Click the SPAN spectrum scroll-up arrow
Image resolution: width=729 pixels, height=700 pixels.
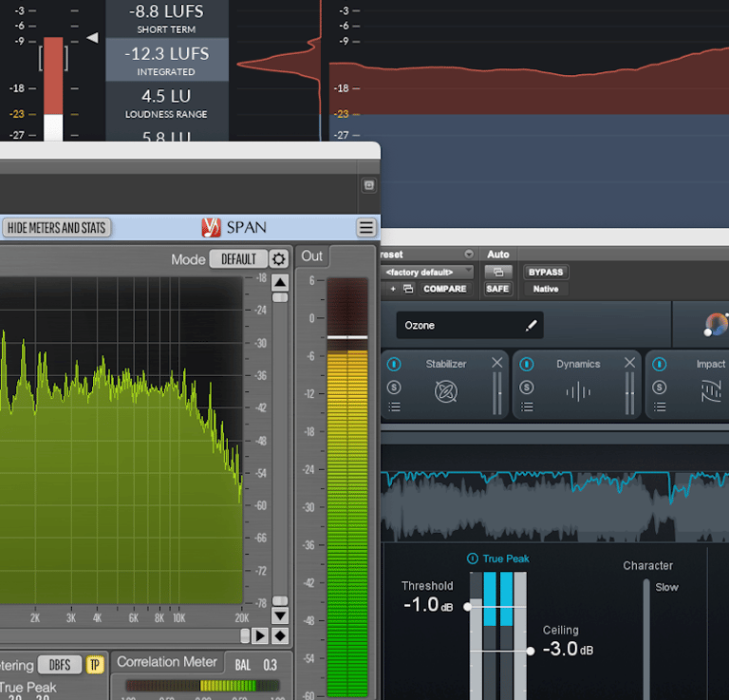click(280, 282)
